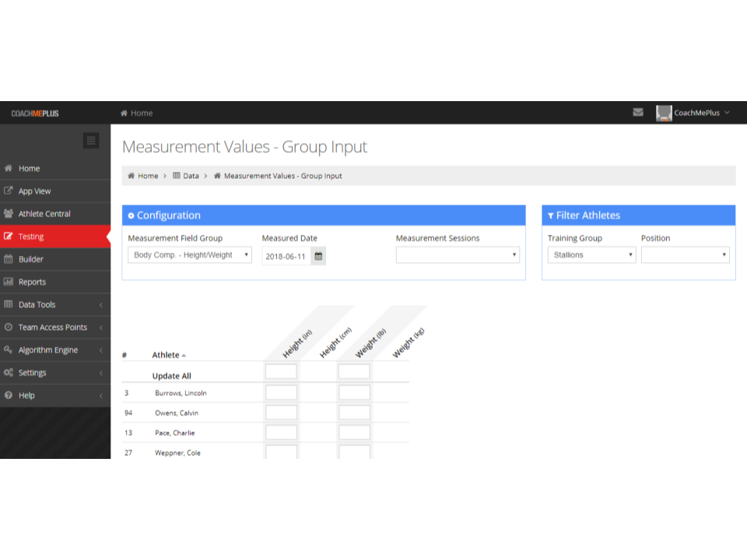
Task: Expand Help submenu chevron
Action: pos(101,396)
